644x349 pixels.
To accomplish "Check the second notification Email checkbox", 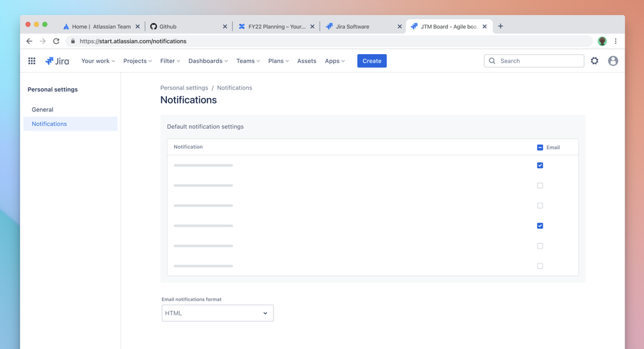I will click(x=540, y=185).
